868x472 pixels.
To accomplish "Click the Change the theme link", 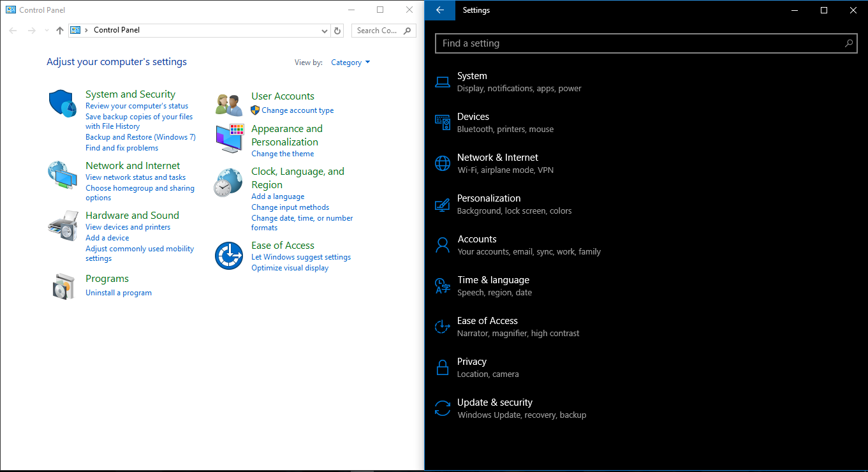I will click(283, 153).
